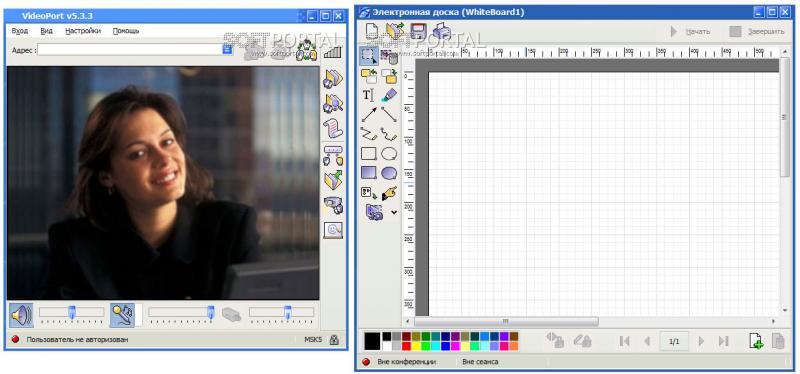The width and height of the screenshot is (800, 374).
Task: Toggle the microphone button in VideoPort
Action: 122,315
